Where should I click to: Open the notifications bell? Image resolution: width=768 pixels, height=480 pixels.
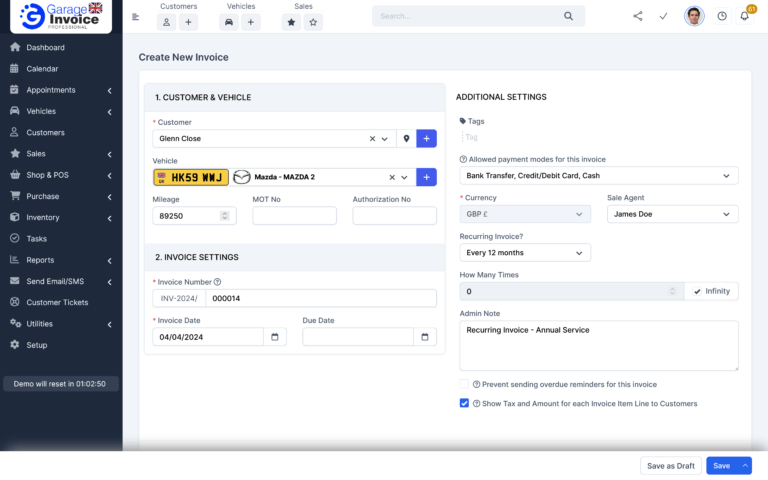(x=744, y=16)
